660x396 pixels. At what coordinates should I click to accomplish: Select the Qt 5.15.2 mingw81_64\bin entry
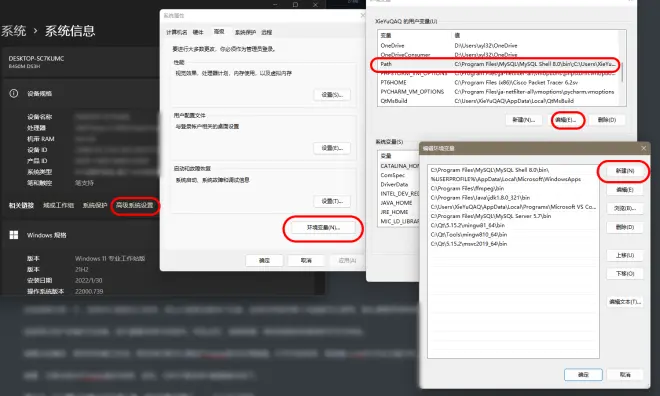(x=513, y=226)
